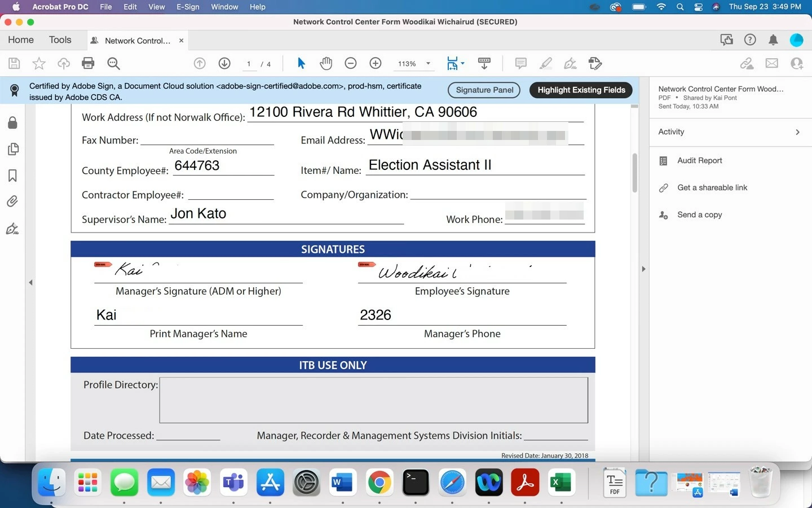Collapse the left navigation pane arrow
The width and height of the screenshot is (812, 508).
coord(31,282)
